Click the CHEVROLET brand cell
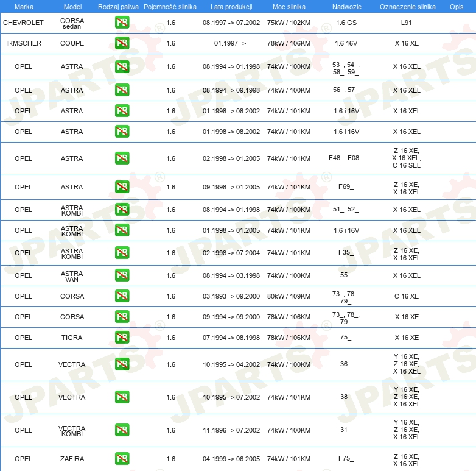Image resolution: width=476 pixels, height=471 pixels. click(23, 23)
